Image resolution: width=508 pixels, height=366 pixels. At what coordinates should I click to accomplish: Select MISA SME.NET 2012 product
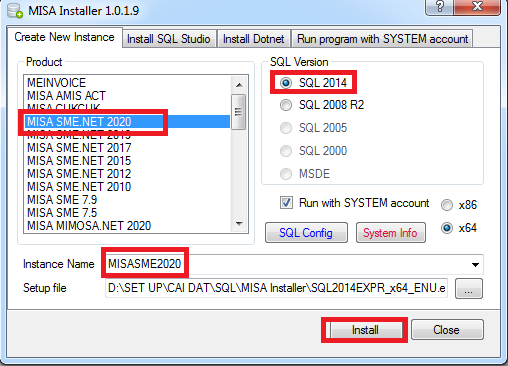tap(127, 174)
